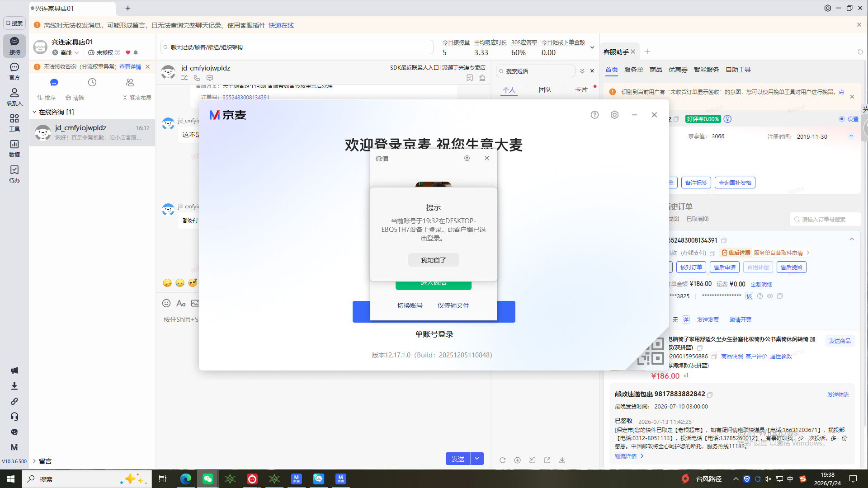Screen dimensions: 868x488
Task: Show the masked customer info with eye icon
Action: (x=770, y=296)
